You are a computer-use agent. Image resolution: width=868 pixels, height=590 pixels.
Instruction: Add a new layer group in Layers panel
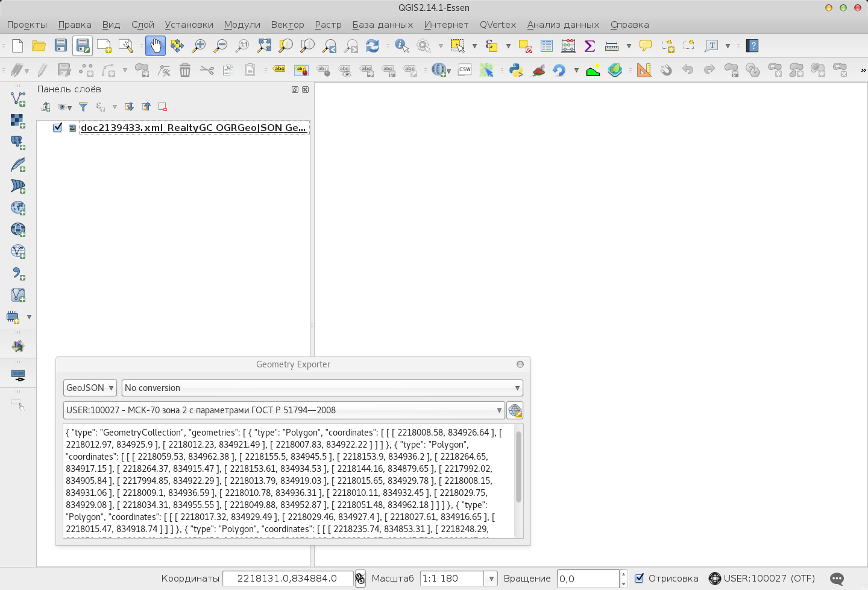46,107
